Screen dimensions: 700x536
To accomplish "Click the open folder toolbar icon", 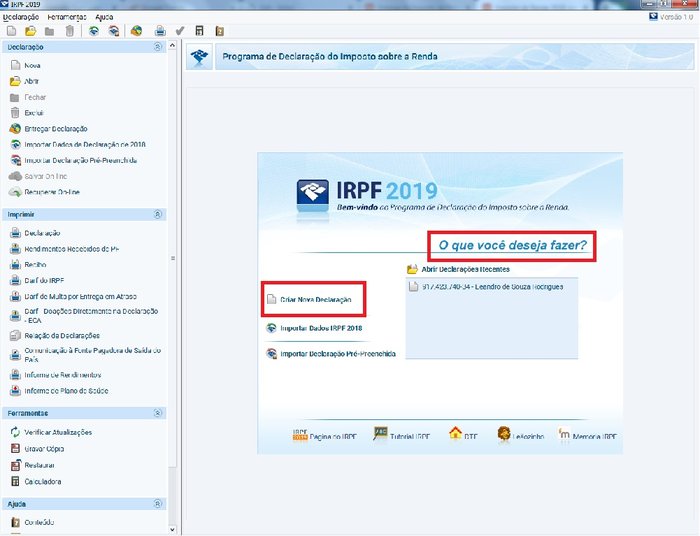I will coord(30,31).
